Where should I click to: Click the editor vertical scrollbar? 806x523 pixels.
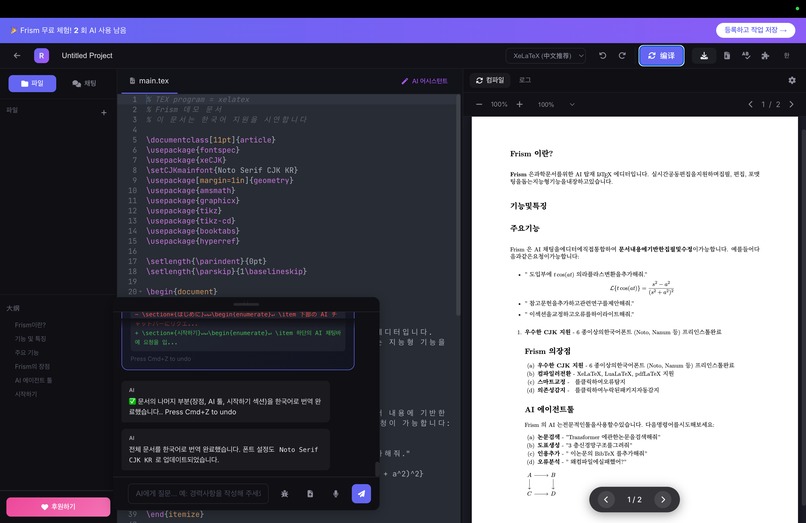pos(457,206)
